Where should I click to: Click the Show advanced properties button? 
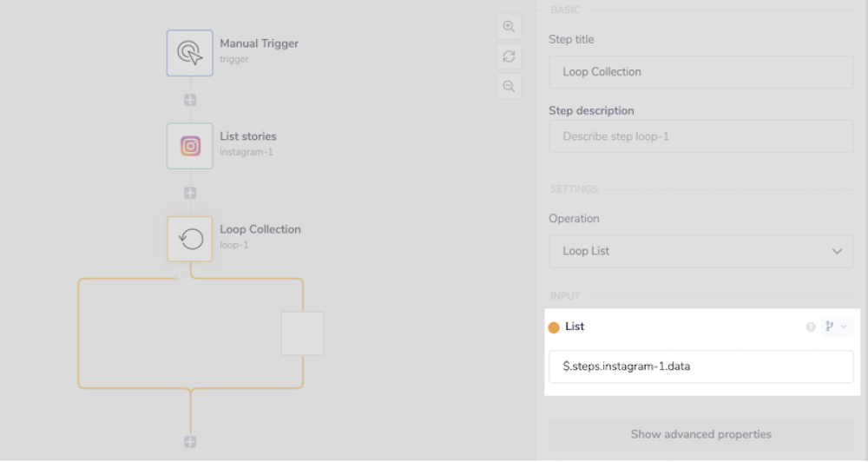click(700, 434)
